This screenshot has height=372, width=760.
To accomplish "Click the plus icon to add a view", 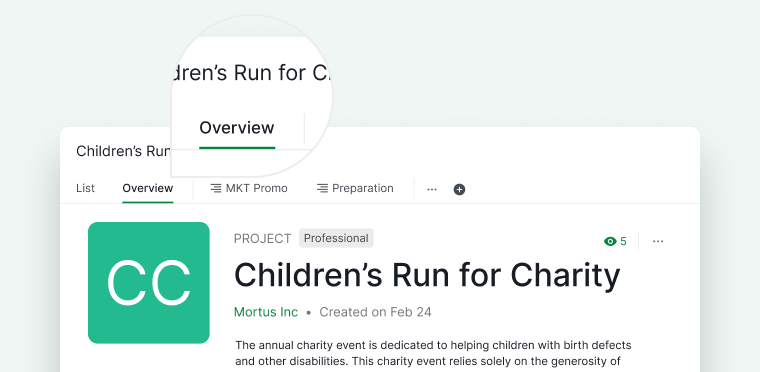I will point(459,189).
